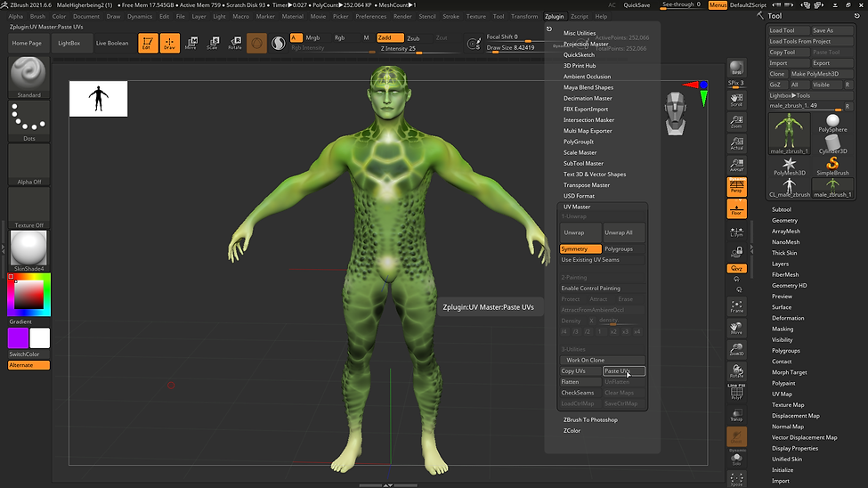Viewport: 868px width, 488px height.
Task: Expand the Subtool subpalette
Action: (781, 209)
